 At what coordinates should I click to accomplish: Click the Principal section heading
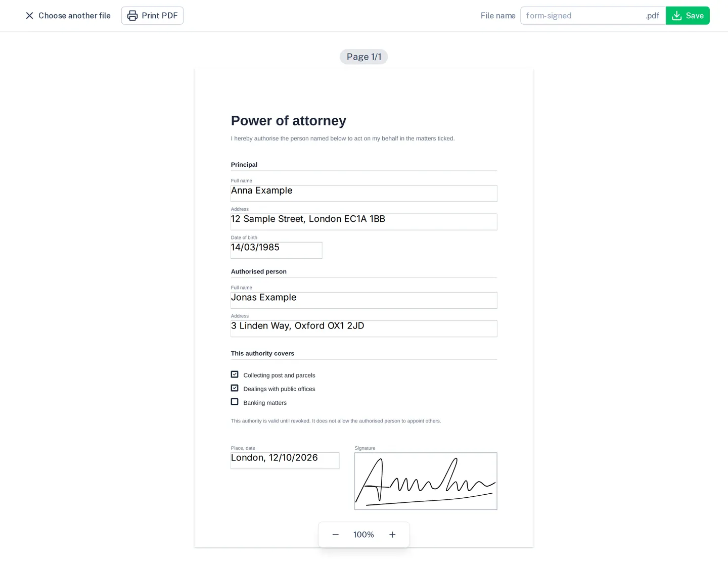(244, 165)
